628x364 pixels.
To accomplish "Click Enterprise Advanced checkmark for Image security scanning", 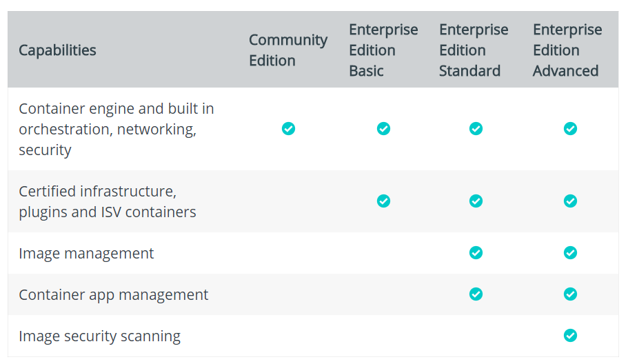I will tap(570, 336).
